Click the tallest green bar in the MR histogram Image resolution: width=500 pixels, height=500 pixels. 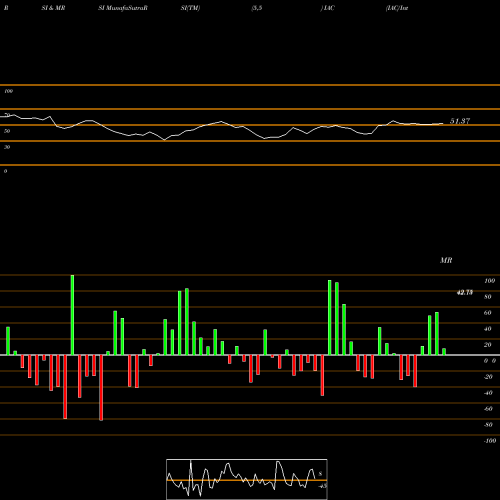[x=72, y=315]
